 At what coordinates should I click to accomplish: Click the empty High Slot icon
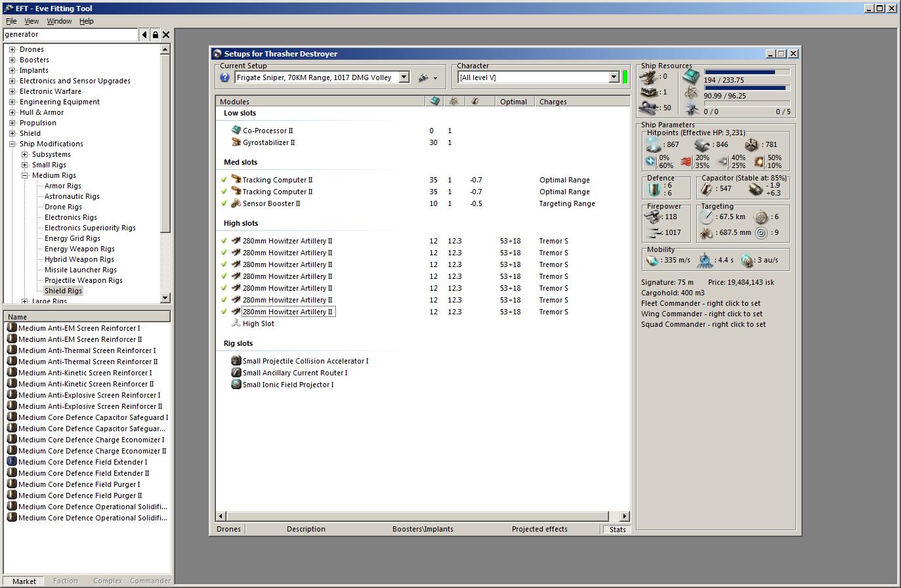point(236,324)
